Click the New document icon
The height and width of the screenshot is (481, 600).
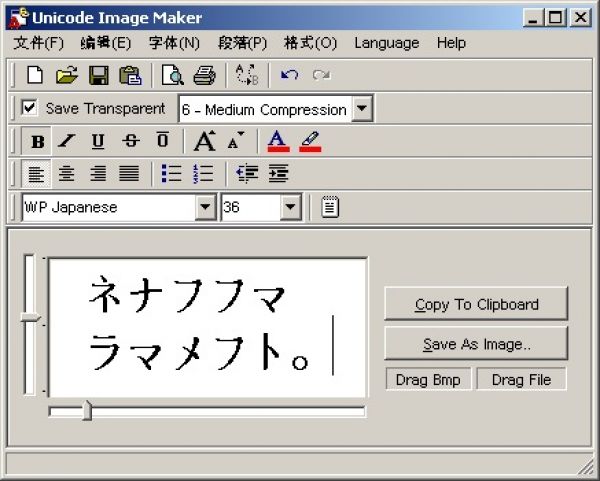click(x=35, y=74)
